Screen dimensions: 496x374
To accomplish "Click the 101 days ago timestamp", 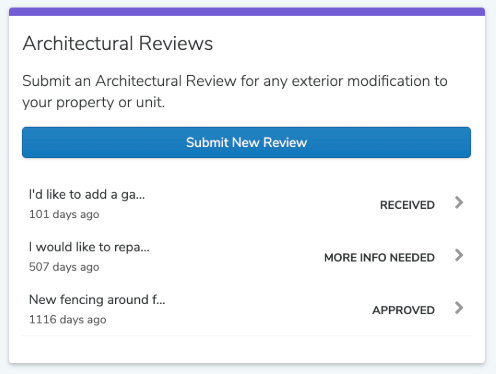I will (x=64, y=214).
